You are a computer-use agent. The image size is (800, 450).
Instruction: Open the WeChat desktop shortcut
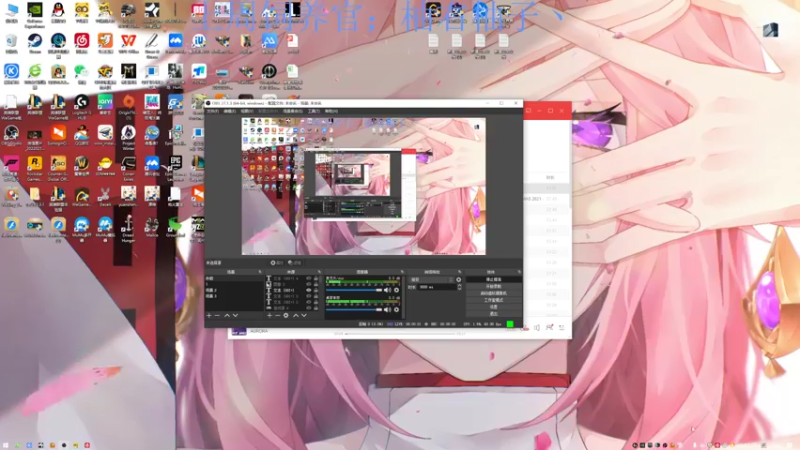[82, 72]
